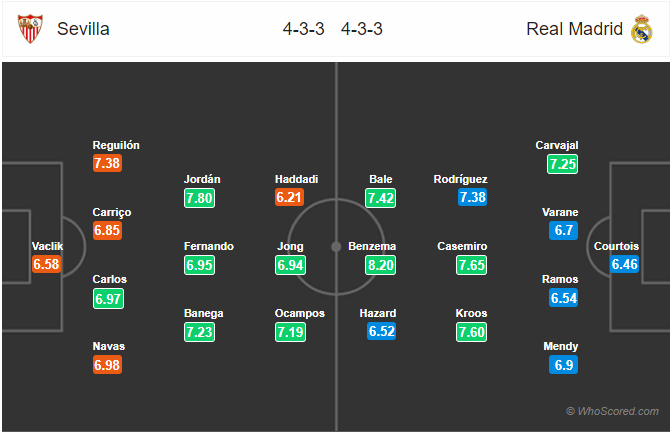Screen dimensions: 672x432
Task: Click Ocampos's player name
Action: 300,313
